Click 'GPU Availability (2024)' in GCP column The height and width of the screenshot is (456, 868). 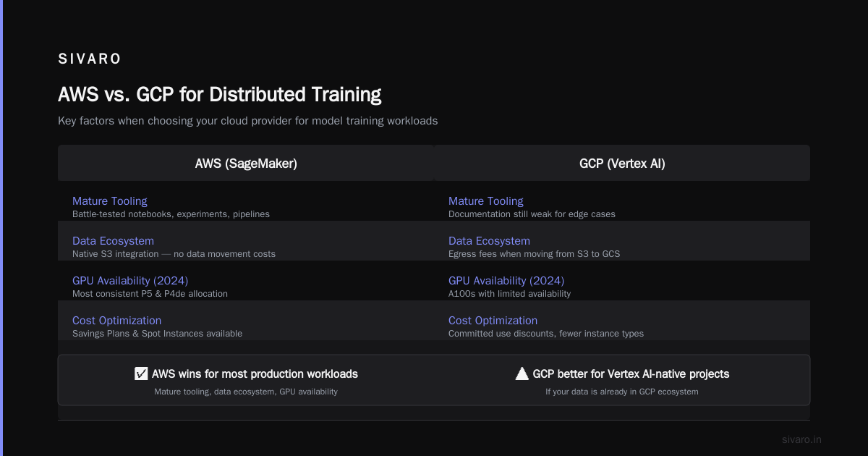pyautogui.click(x=506, y=281)
